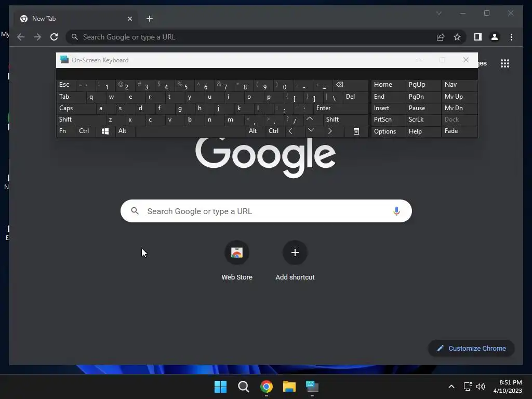Screen dimensions: 532x399
Task: Click backspace key on On-Screen Keyboard
Action: tap(352, 86)
